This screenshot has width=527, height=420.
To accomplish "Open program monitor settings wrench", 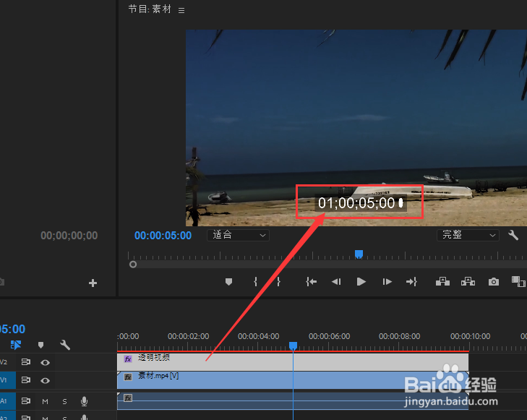I will point(513,235).
